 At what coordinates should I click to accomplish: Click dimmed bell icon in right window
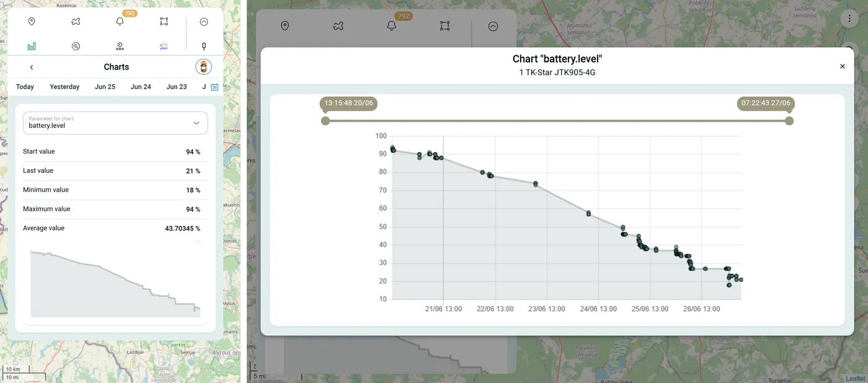(x=391, y=26)
